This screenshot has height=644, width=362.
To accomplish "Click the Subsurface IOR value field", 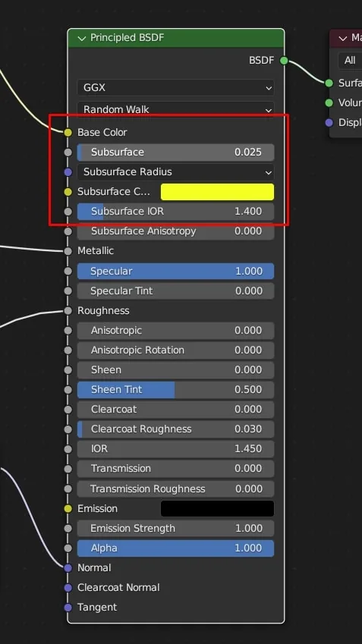I will [x=175, y=211].
